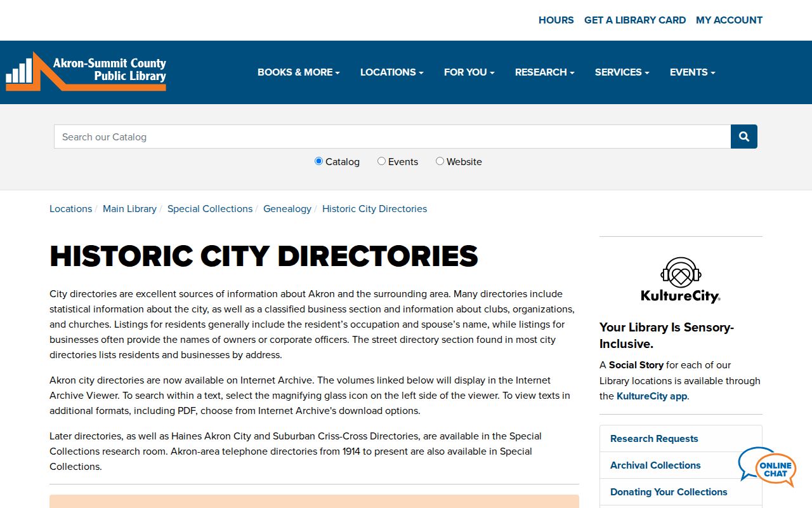Select the Events search radio button
Screen dimensions: 812x508
click(x=381, y=161)
